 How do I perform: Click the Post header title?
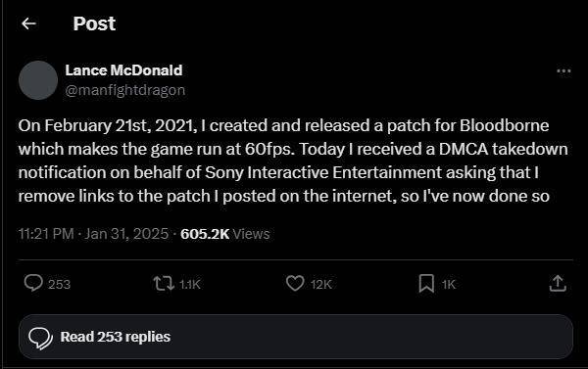(94, 23)
